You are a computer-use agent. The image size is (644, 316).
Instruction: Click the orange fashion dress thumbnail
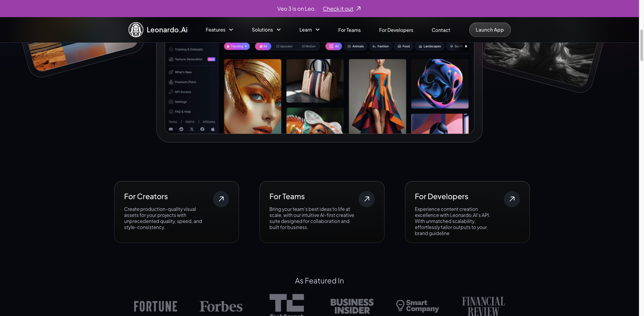377,96
